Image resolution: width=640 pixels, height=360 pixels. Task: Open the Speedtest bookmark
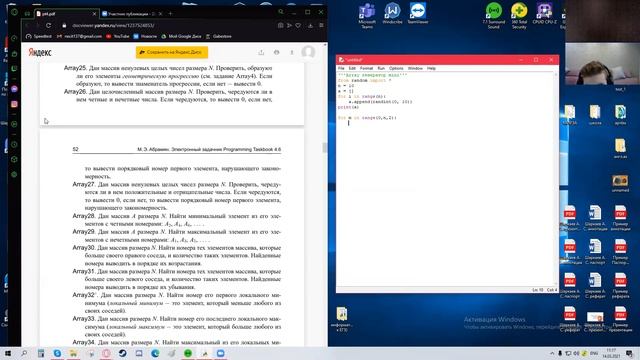pyautogui.click(x=39, y=36)
